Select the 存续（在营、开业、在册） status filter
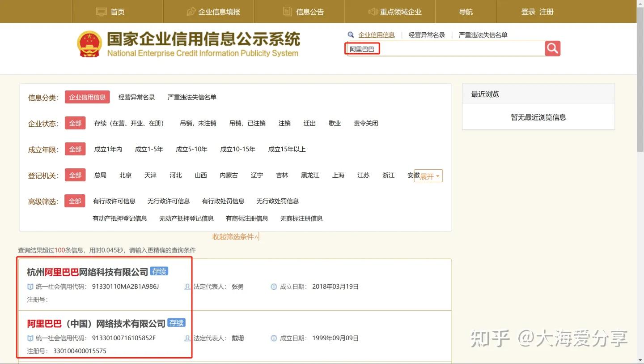Screen dimensions: 644x364 pyautogui.click(x=130, y=123)
